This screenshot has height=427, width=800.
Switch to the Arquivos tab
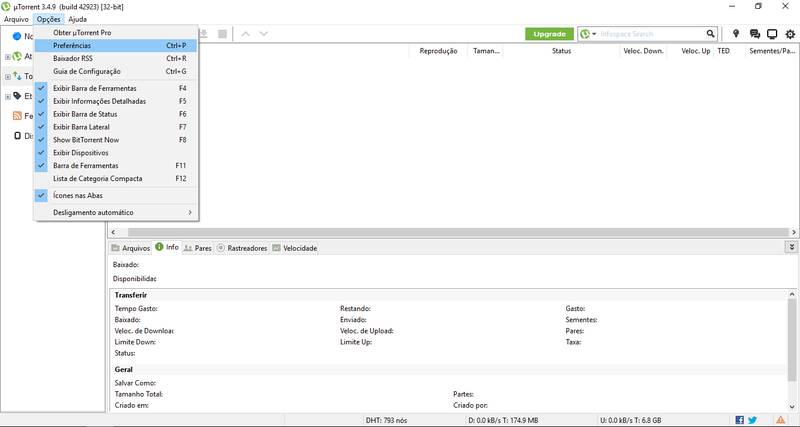pos(131,248)
